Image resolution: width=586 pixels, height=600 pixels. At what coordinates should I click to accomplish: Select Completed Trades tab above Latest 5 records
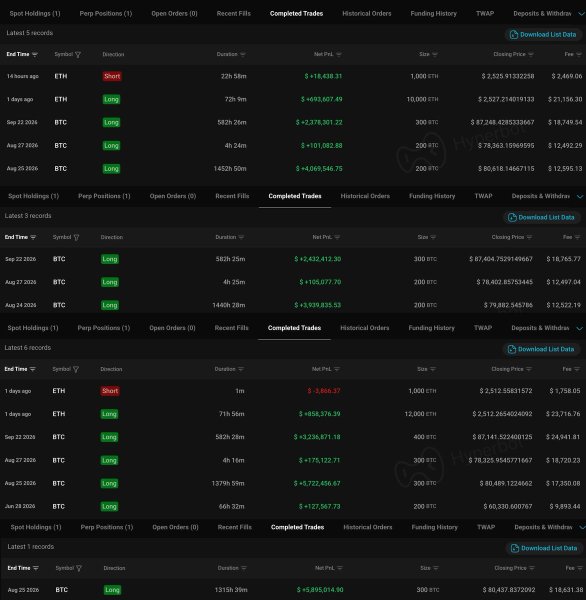pyautogui.click(x=296, y=13)
